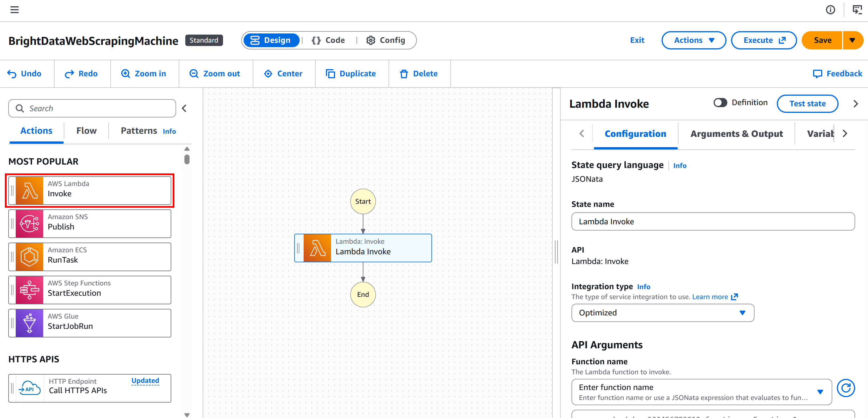Switch to the Arguments & Output tab

[736, 134]
